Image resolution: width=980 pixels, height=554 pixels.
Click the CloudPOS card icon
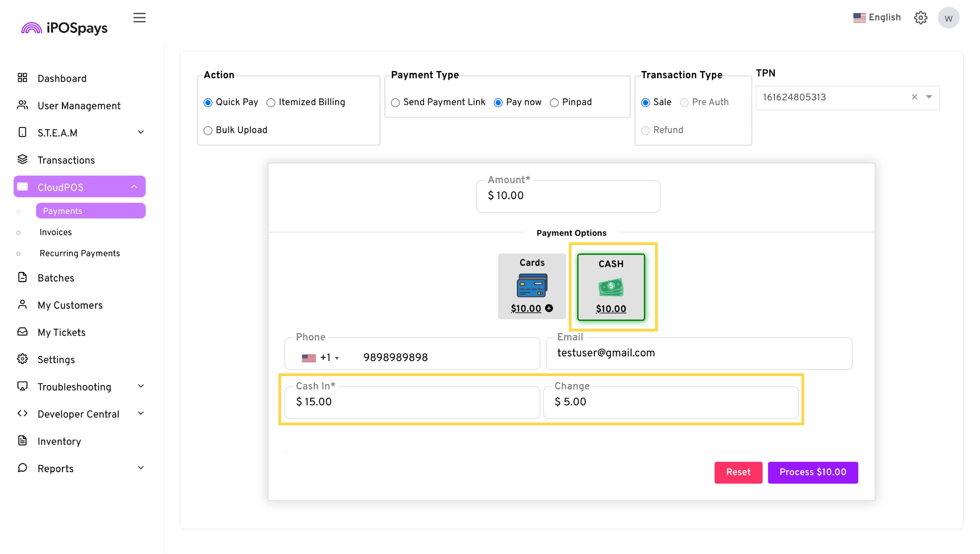point(22,186)
